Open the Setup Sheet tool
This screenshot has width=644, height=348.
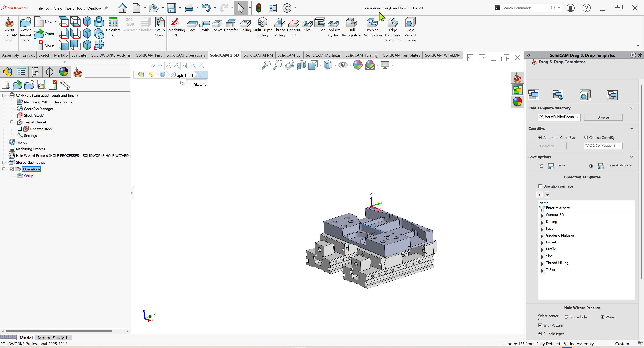click(160, 27)
